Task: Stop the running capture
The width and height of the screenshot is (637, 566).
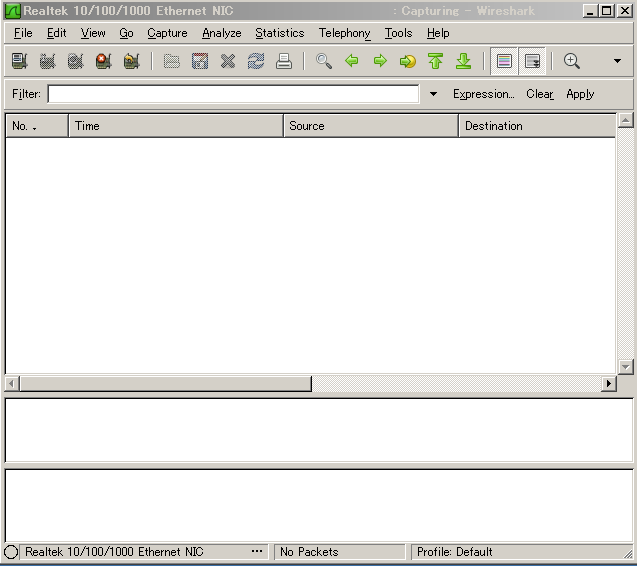Action: pos(103,61)
